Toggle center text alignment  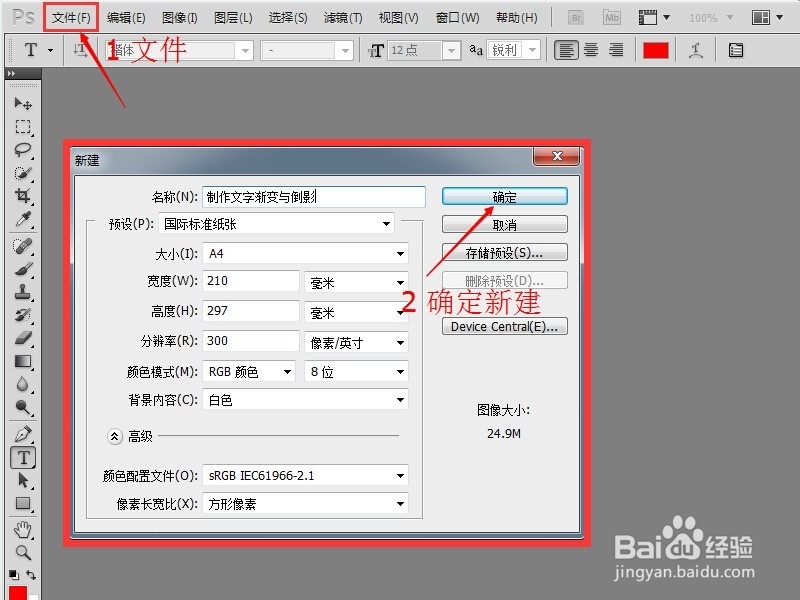590,50
